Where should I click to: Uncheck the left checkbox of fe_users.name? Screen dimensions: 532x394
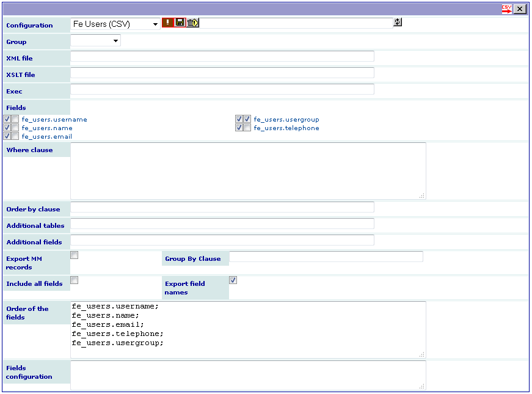click(x=7, y=127)
